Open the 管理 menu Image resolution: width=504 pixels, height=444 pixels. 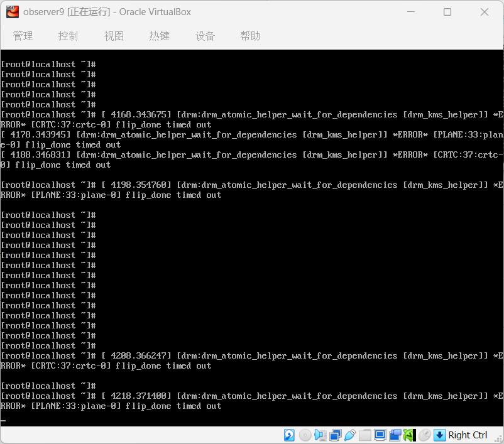click(23, 36)
